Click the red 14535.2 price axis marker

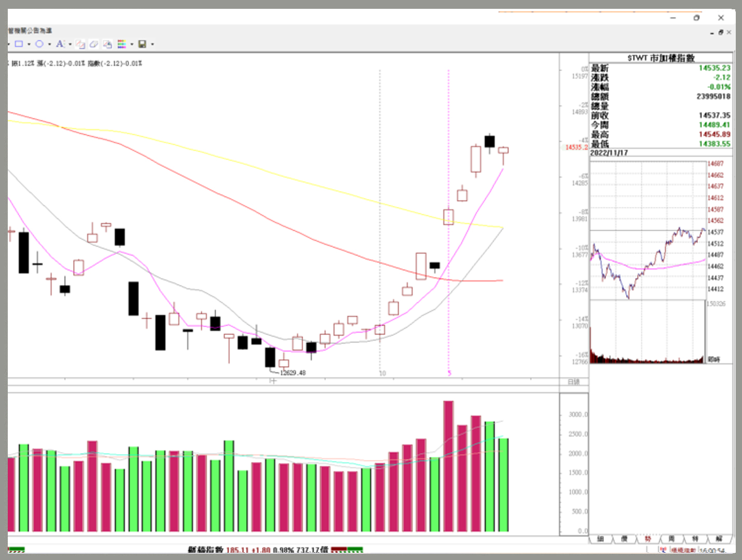coord(576,147)
